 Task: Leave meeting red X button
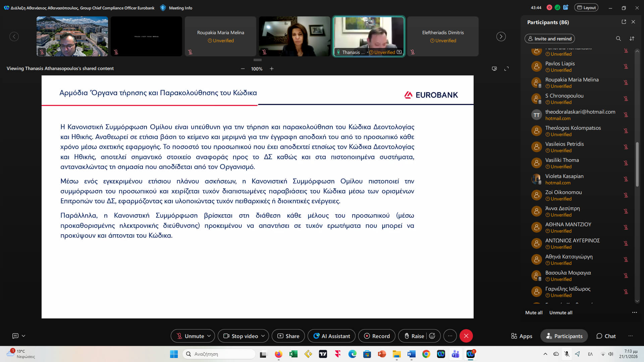tap(466, 336)
